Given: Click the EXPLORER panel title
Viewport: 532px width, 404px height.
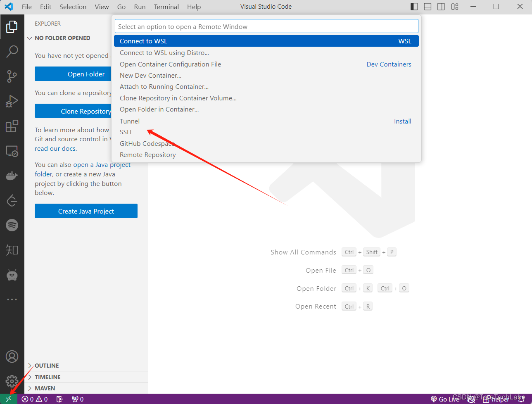Looking at the screenshot, I should pyautogui.click(x=47, y=24).
